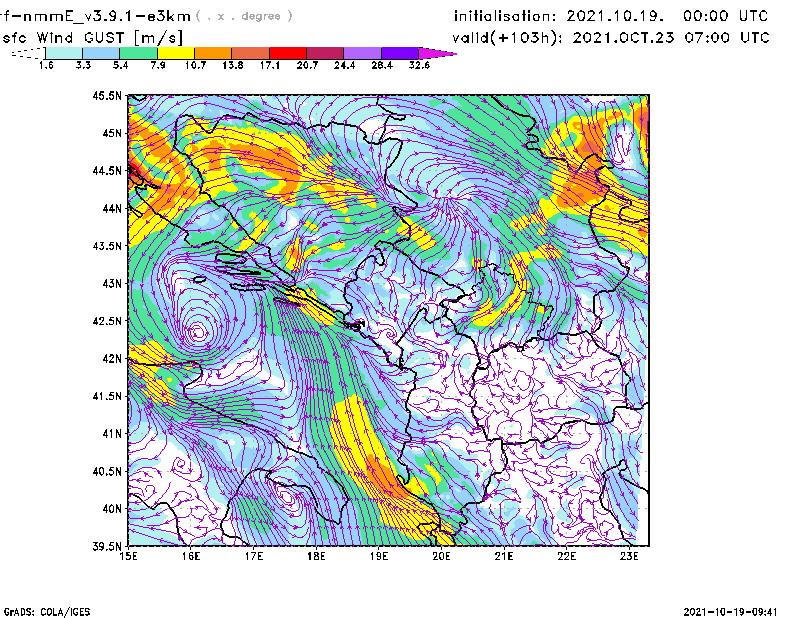Click the 42N latitude label

[112, 358]
